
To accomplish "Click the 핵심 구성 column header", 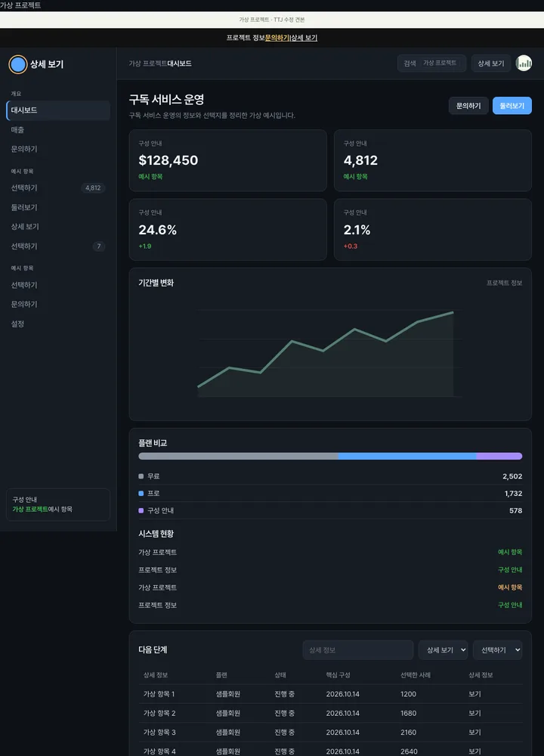I will (x=338, y=675).
